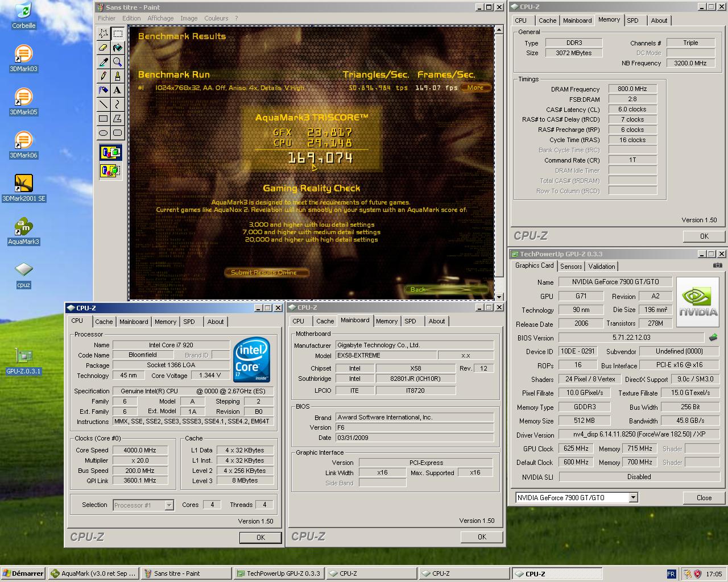Select the AquaMark3 desktop icon
Image resolution: width=728 pixels, height=582 pixels.
[x=23, y=231]
